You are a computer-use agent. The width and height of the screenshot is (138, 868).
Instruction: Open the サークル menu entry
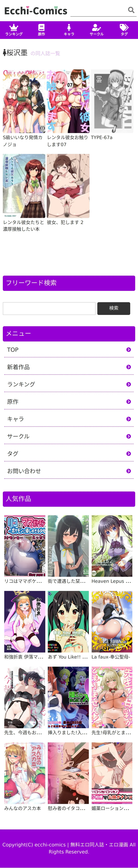point(69,436)
